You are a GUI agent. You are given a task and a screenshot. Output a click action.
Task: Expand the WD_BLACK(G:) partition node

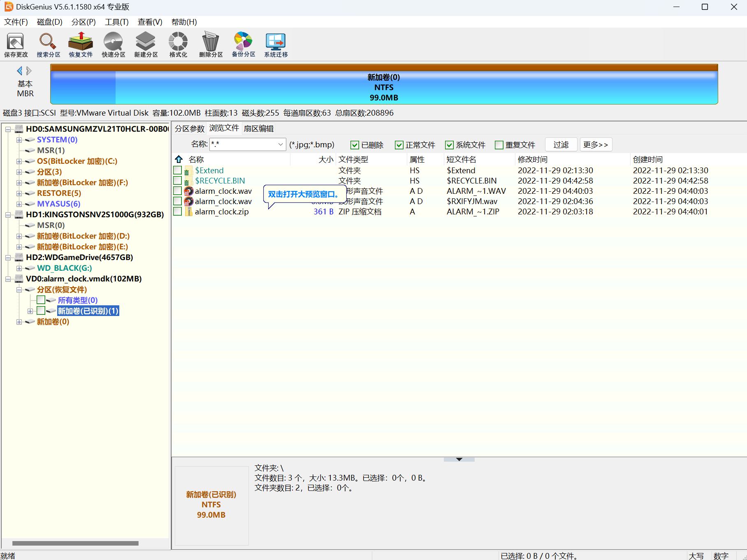point(19,268)
